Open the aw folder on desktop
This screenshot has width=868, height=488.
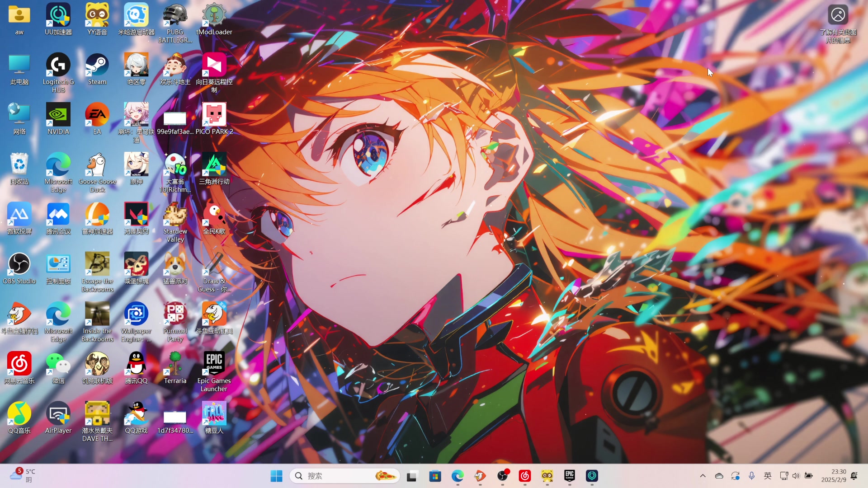tap(19, 19)
